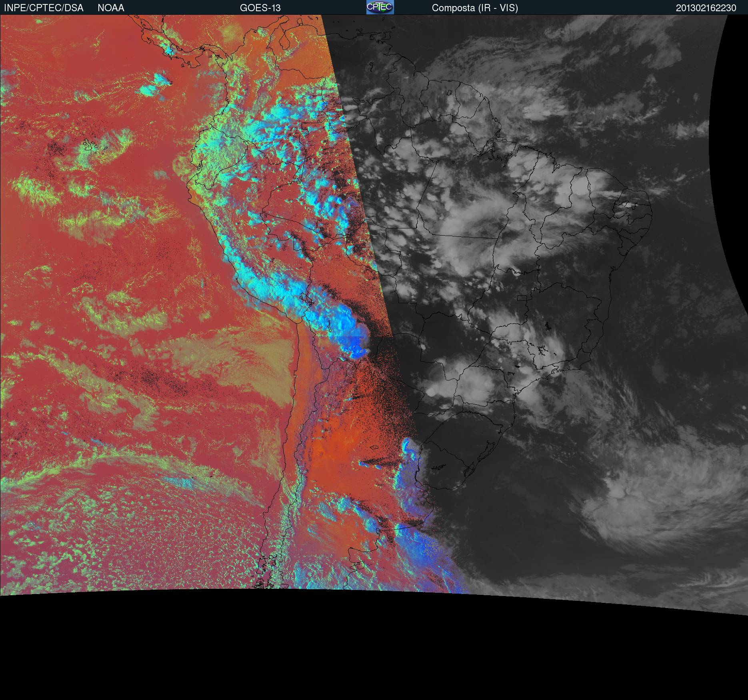Click the 201302162230 timestamp
Image resolution: width=748 pixels, height=700 pixels.
point(706,8)
